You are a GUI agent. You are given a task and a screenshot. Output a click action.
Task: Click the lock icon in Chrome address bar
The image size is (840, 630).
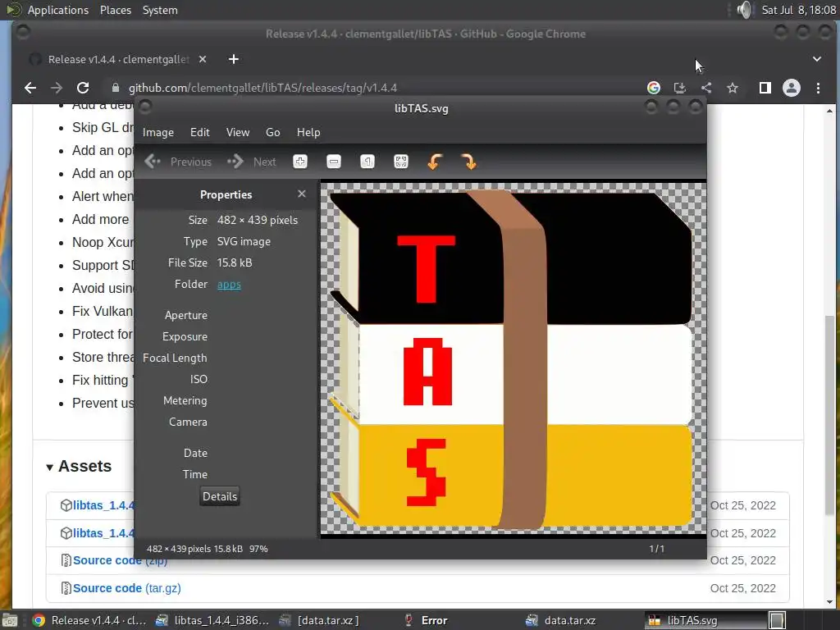[x=115, y=88]
